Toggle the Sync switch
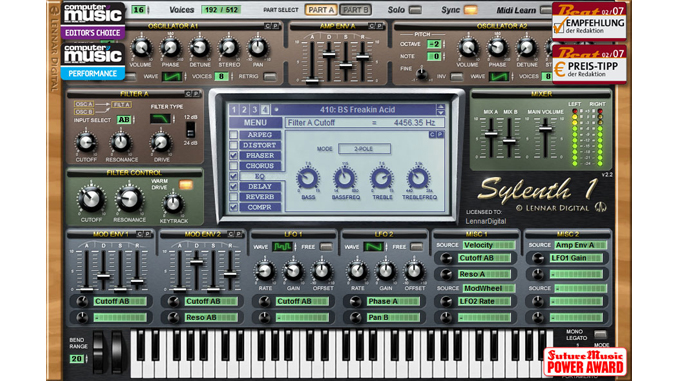678x381 pixels. pyautogui.click(x=470, y=10)
